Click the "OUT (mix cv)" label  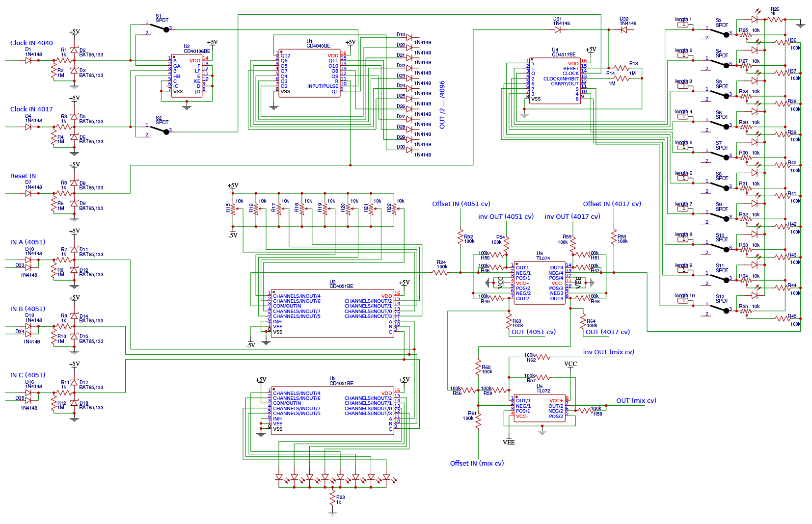(x=636, y=401)
